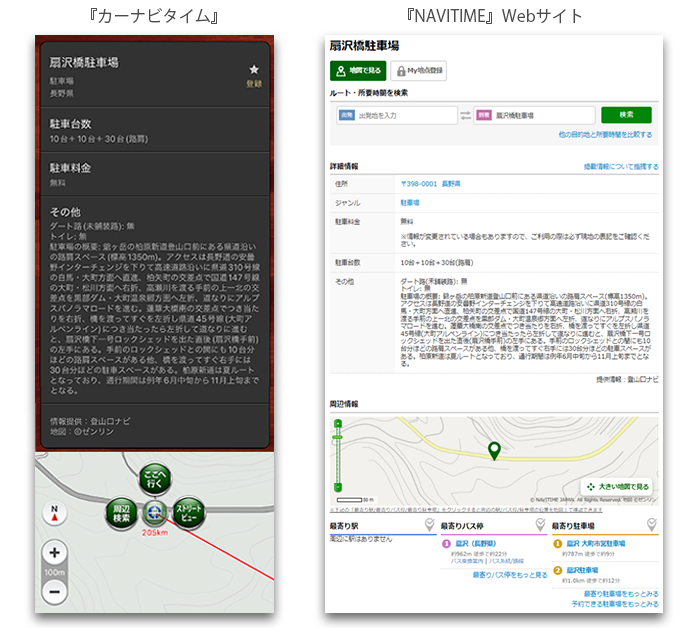Open 予約できる駐車場をもっとみる link
The width and height of the screenshot is (700, 628).
(615, 604)
